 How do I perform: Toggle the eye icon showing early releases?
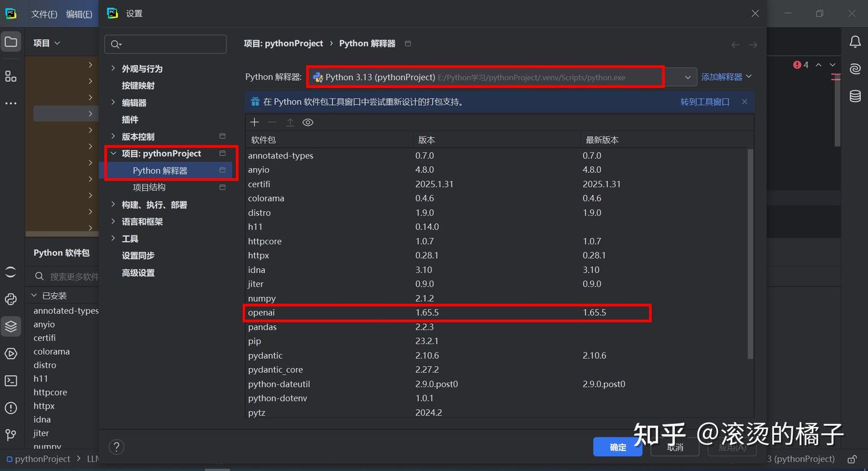(308, 122)
